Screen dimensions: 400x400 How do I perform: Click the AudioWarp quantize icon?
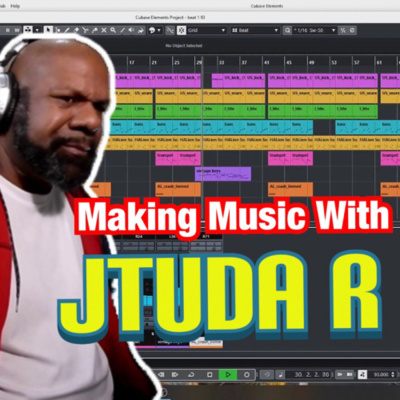coord(352,30)
